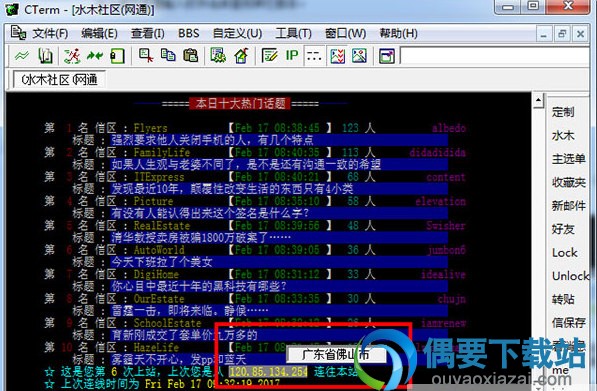Click the title 强烈要求他人关闭手机的人，有几个特点
The height and width of the screenshot is (391, 597).
pyautogui.click(x=212, y=140)
